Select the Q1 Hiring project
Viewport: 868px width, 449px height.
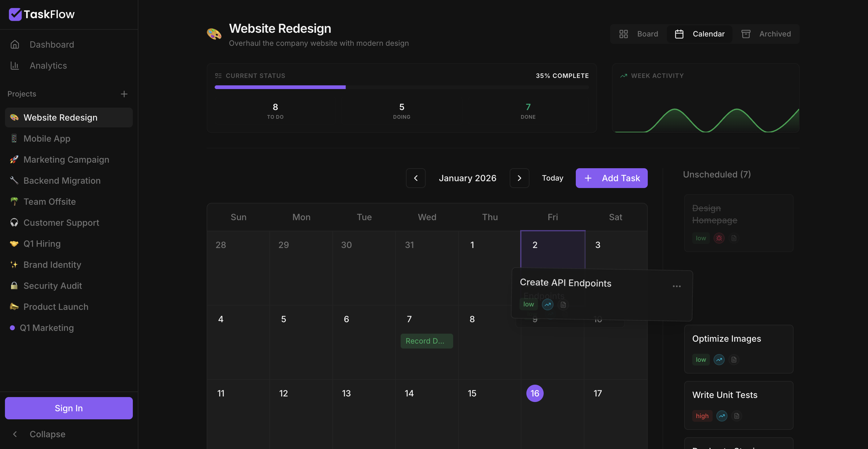[x=69, y=244]
